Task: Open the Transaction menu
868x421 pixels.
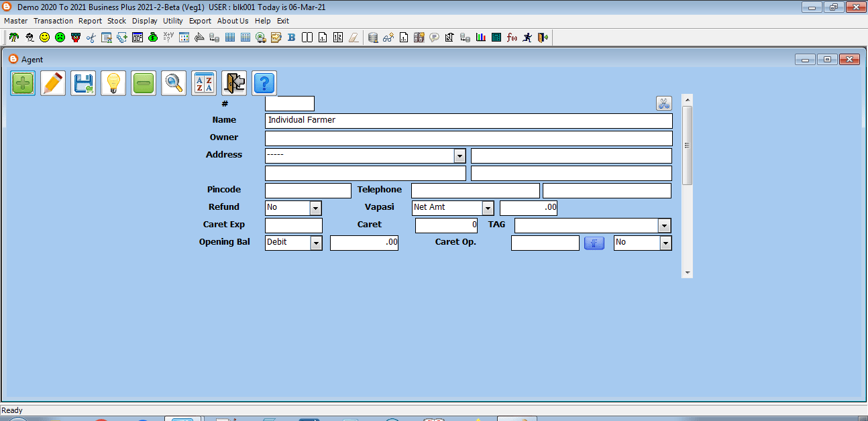Action: coord(53,21)
